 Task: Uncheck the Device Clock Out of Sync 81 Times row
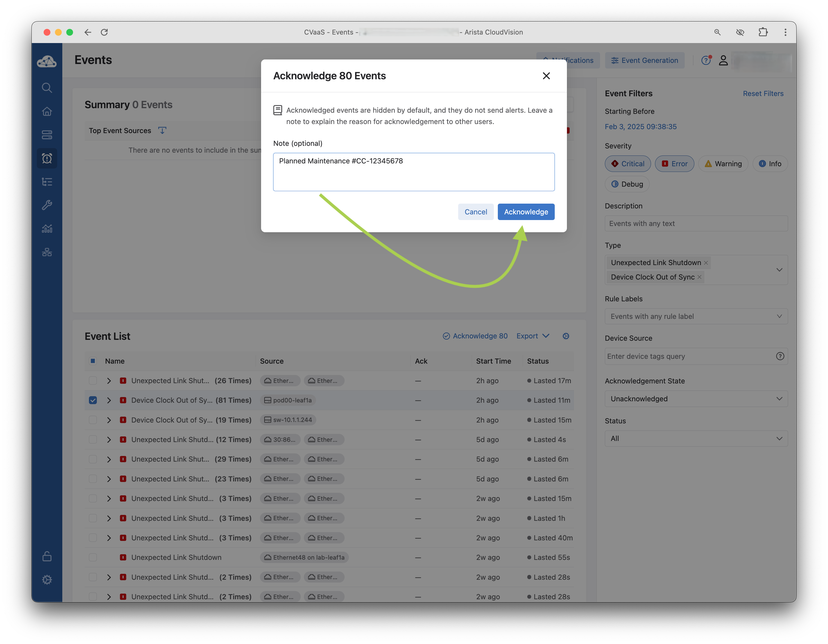click(93, 400)
